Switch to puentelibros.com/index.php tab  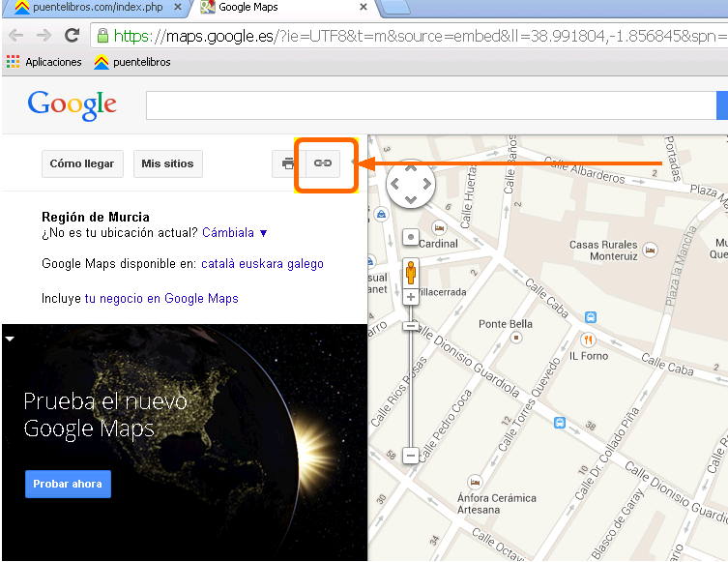(x=97, y=7)
